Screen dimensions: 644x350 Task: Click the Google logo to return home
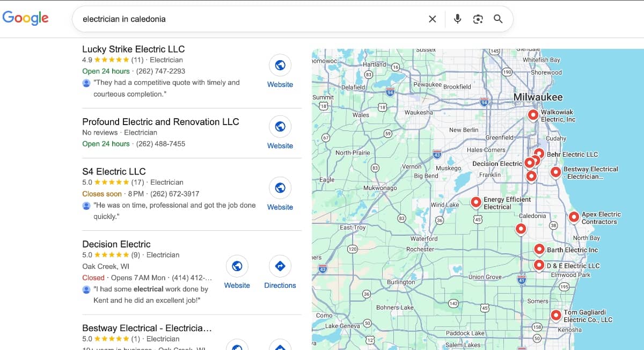[25, 17]
